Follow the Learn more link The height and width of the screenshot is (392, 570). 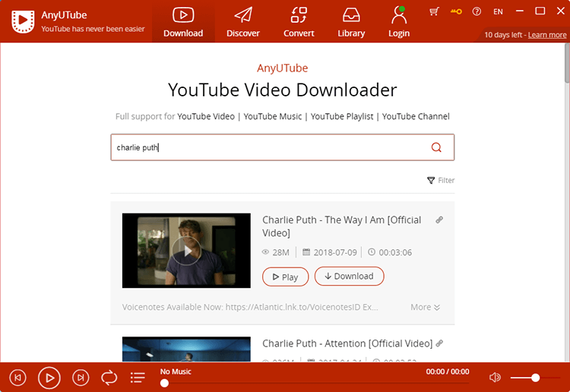tap(547, 35)
